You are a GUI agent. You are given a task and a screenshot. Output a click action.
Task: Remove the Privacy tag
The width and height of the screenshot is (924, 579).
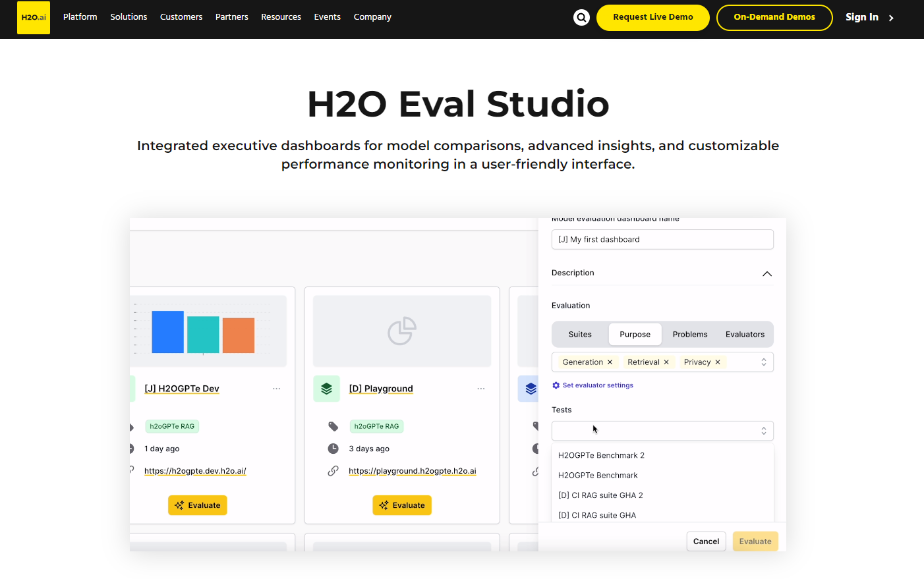[718, 362]
